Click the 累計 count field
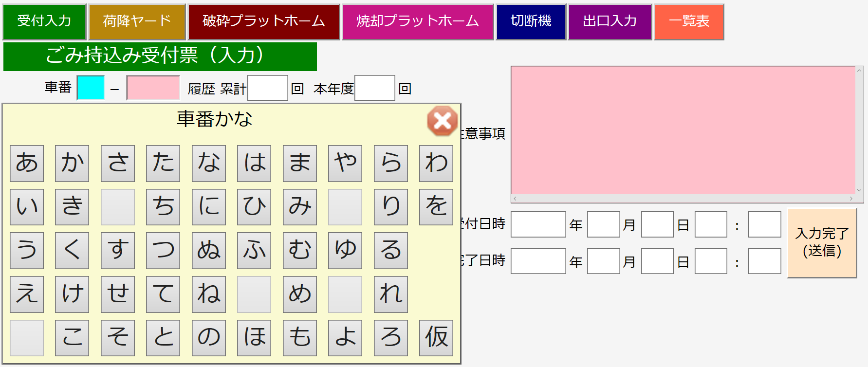Image resolution: width=868 pixels, height=367 pixels. pos(268,88)
